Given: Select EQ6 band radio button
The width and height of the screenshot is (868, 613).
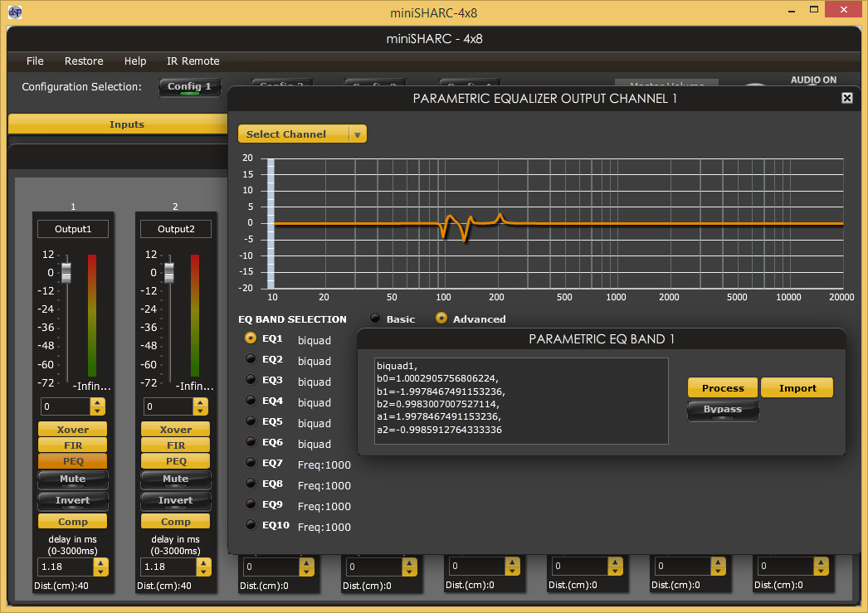Looking at the screenshot, I should [x=251, y=442].
